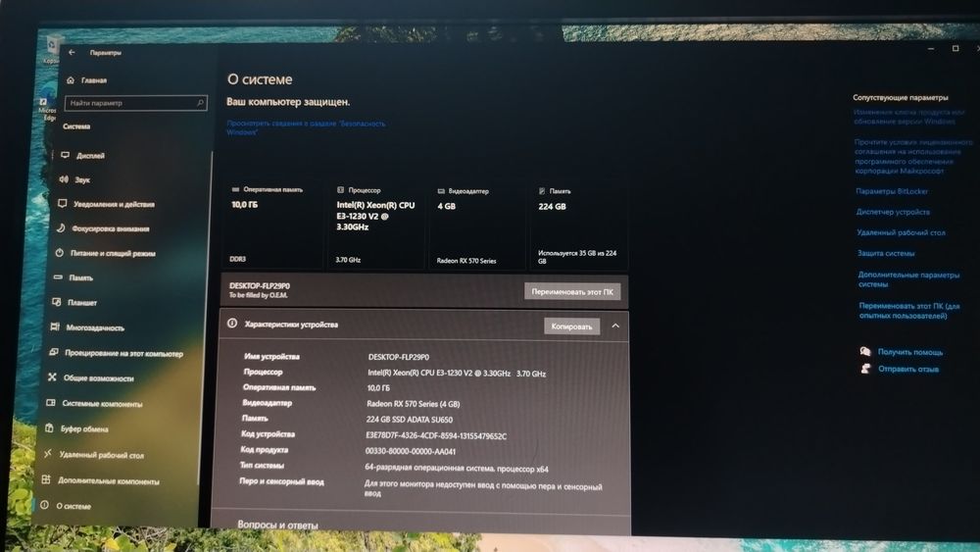Screen dimensions: 980x552
Task: Click the Оперативная память 10,0 ГБ card
Action: [272, 224]
